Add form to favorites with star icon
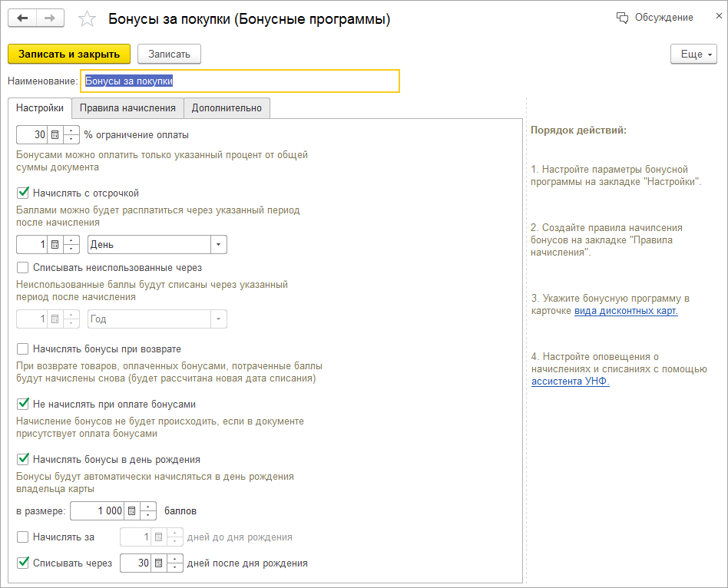The height and width of the screenshot is (588, 728). pyautogui.click(x=88, y=19)
